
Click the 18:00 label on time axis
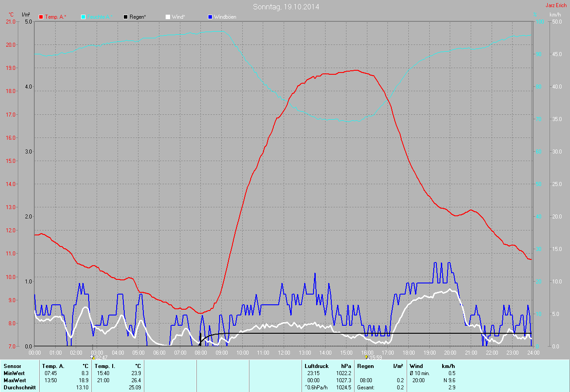click(408, 352)
